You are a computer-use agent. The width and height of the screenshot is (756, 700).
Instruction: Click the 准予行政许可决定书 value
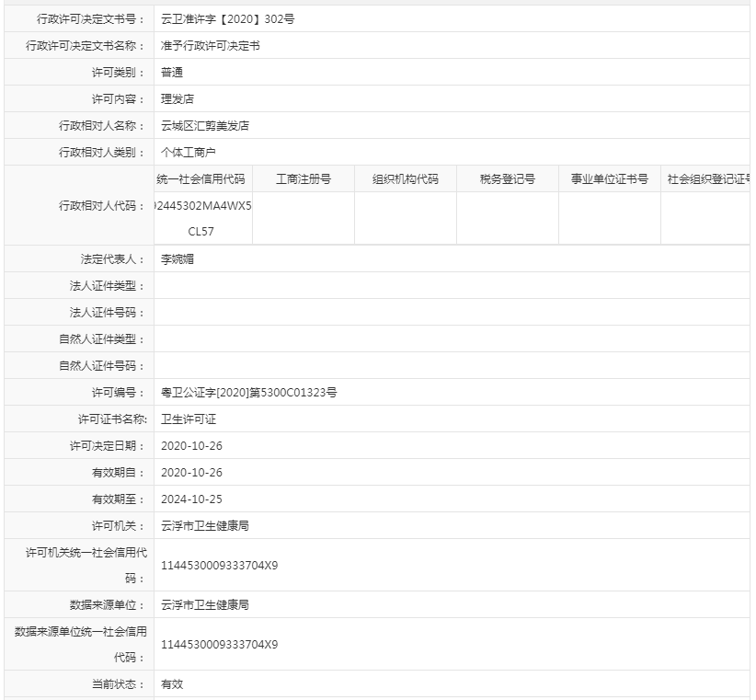click(211, 46)
